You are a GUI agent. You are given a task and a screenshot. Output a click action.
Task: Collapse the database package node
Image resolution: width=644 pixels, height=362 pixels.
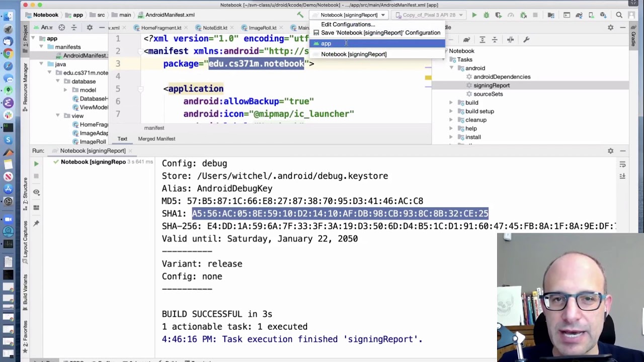(57, 81)
